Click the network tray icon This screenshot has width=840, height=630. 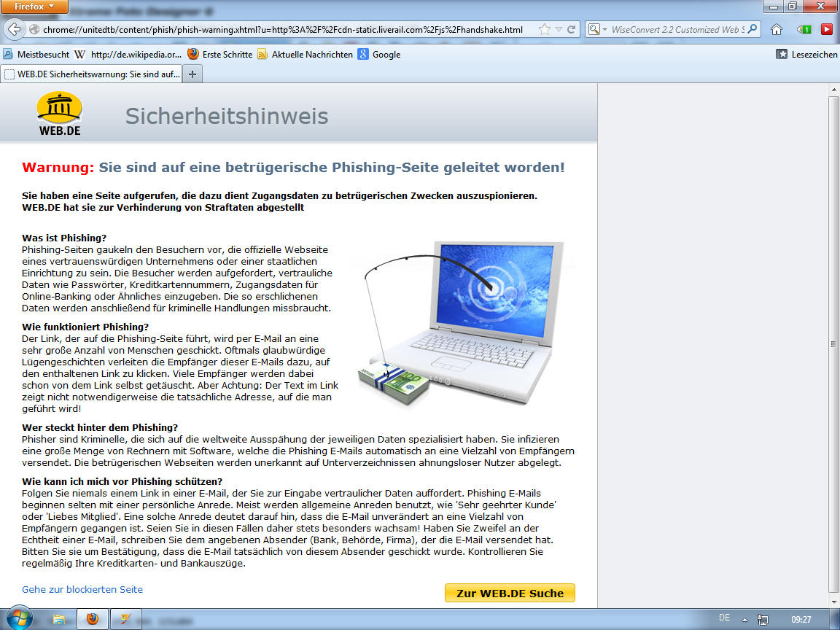pyautogui.click(x=762, y=620)
